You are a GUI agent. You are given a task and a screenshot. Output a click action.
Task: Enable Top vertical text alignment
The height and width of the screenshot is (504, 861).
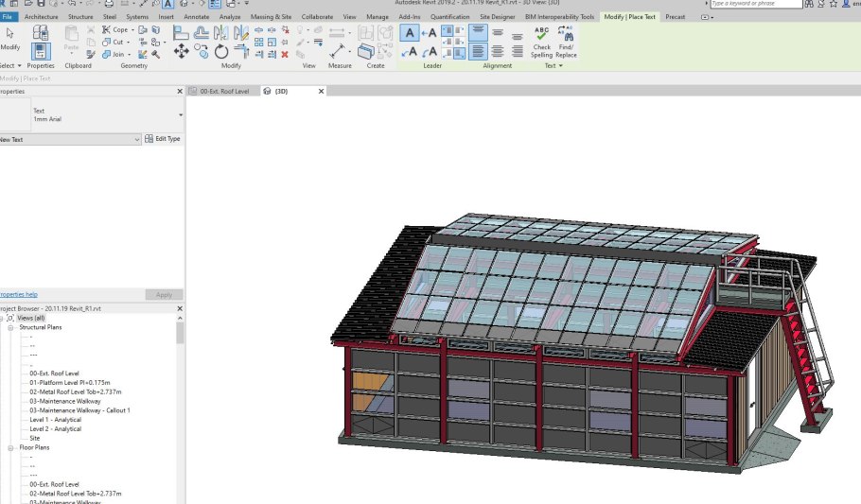point(478,33)
